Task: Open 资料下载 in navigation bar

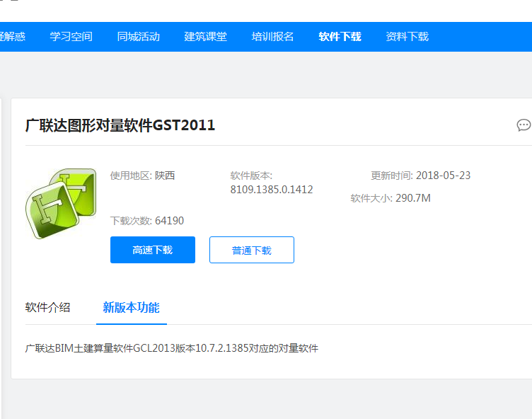Action: pos(407,37)
